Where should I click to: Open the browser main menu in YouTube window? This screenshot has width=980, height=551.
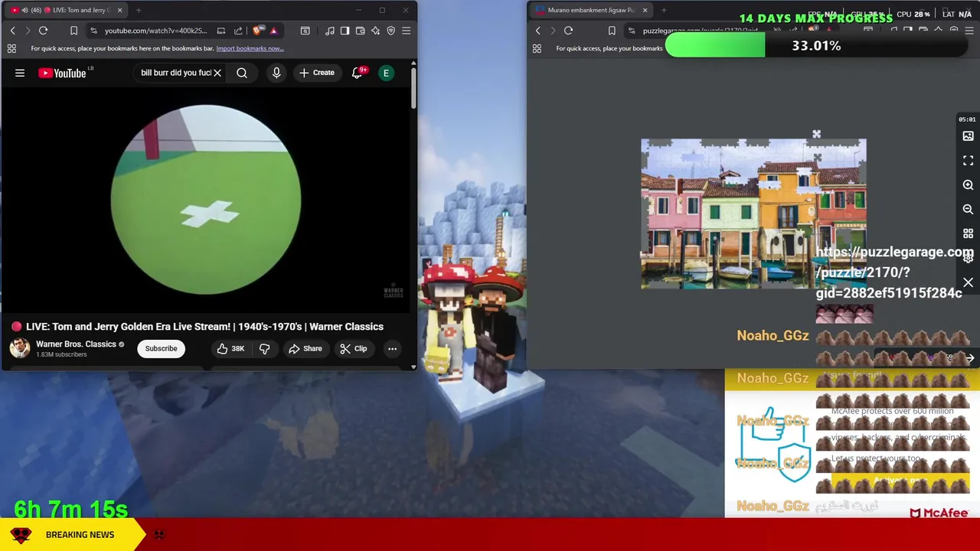406,31
